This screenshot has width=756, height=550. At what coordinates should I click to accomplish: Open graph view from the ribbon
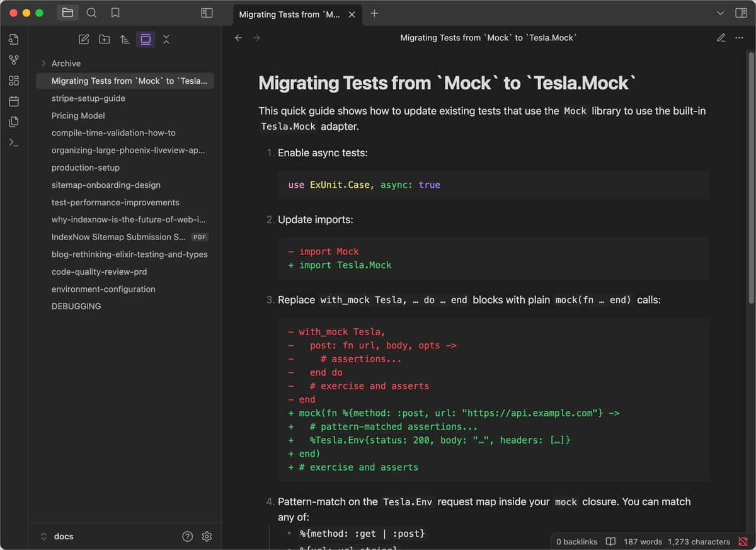click(x=14, y=60)
